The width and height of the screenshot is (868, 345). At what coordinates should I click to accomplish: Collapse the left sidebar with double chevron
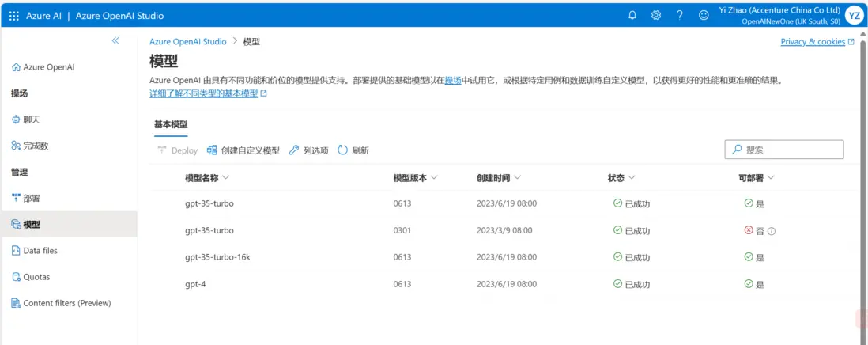pyautogui.click(x=115, y=41)
